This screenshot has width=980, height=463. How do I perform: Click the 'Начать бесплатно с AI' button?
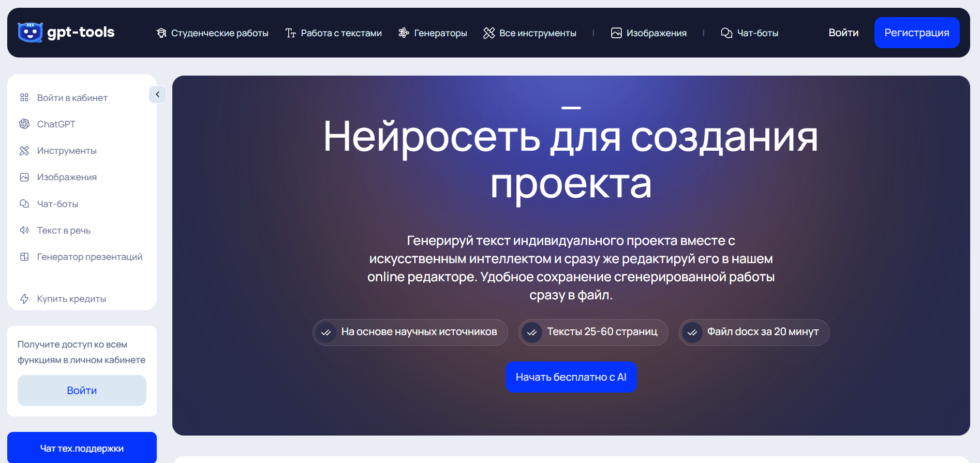[571, 377]
